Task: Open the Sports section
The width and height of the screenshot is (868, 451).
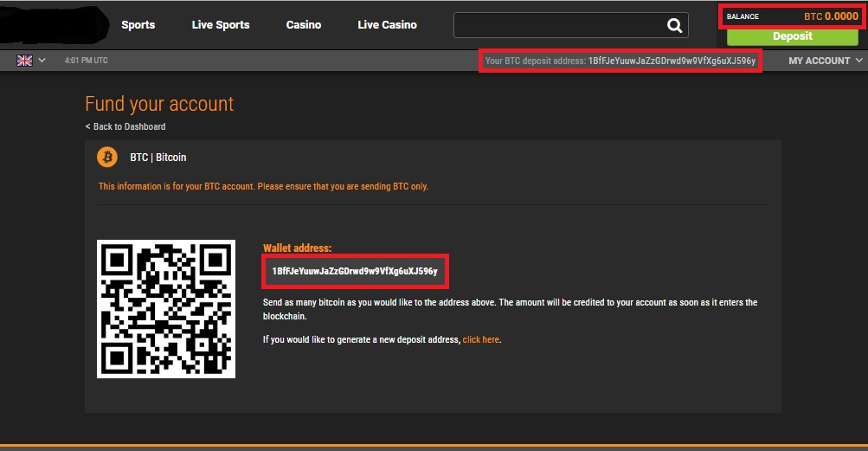Action: (138, 25)
